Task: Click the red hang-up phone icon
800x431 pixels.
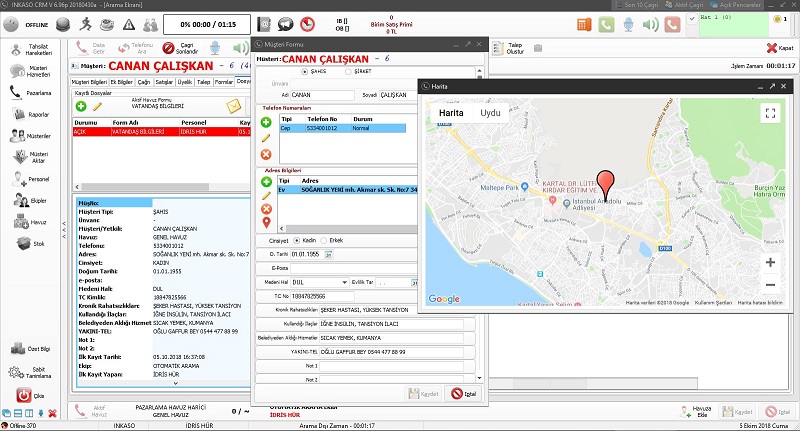Action: 672,24
